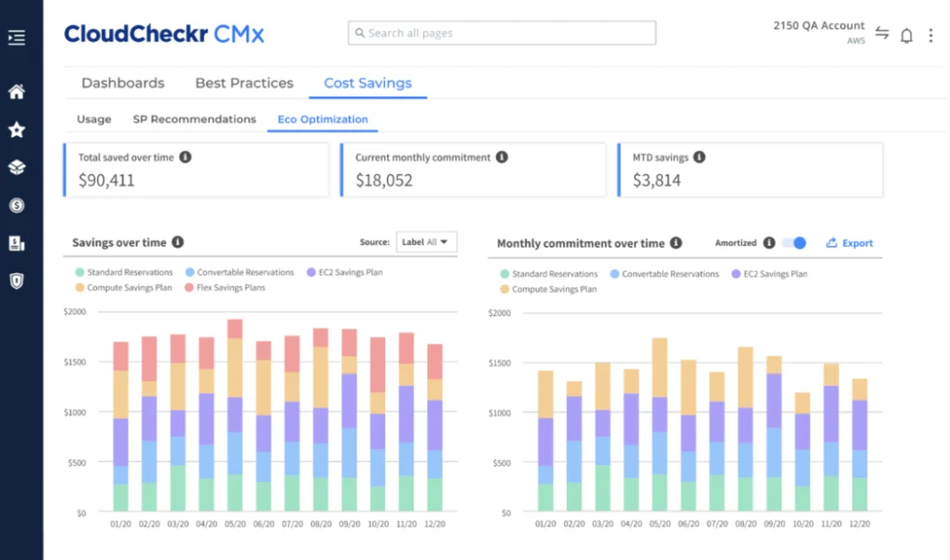Switch to the Best Practices tab
950x560 pixels.
(x=244, y=83)
